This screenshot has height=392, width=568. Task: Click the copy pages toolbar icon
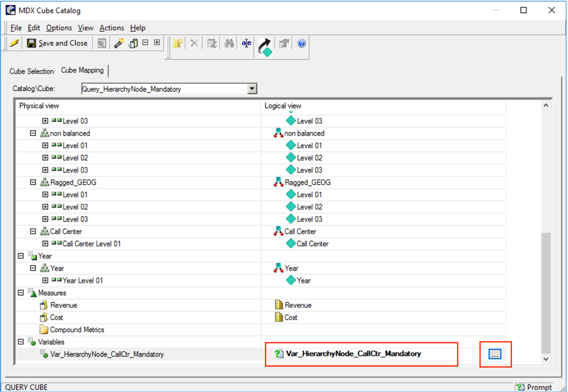(x=132, y=43)
